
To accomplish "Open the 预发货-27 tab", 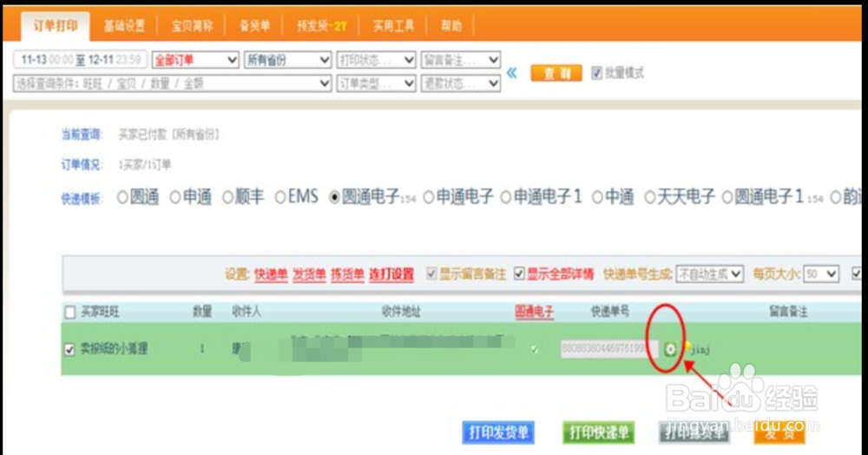I will (322, 25).
